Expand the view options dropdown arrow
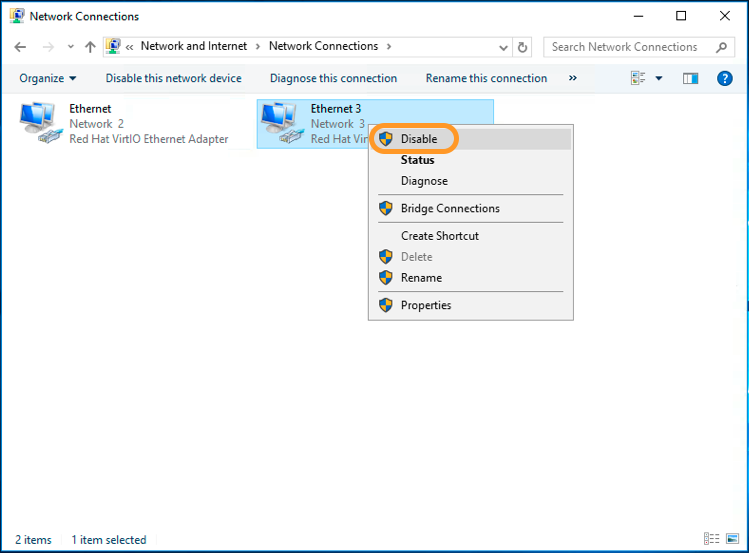 pyautogui.click(x=658, y=78)
